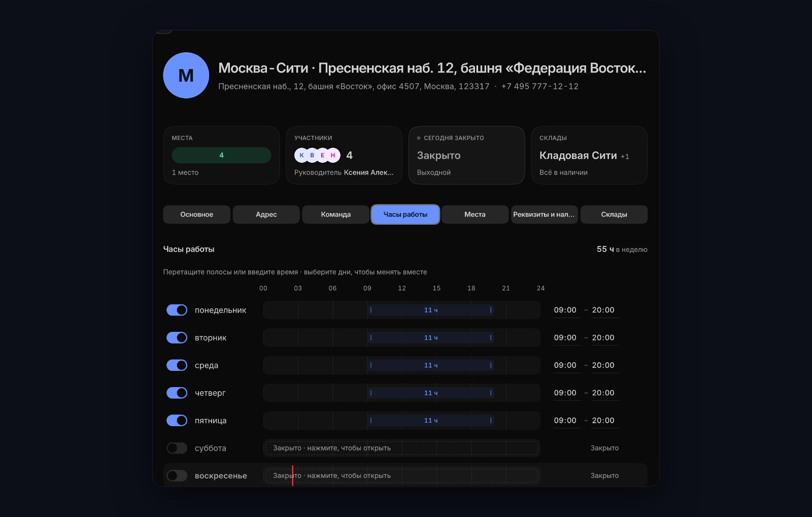Screen dimensions: 812x517
Task: Switch to the Адрес tab
Action: coord(266,214)
